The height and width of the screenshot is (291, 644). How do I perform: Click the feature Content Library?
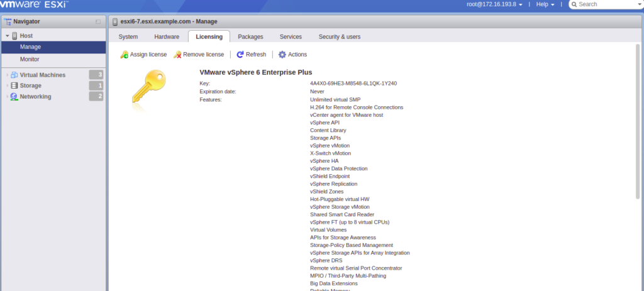tap(328, 130)
